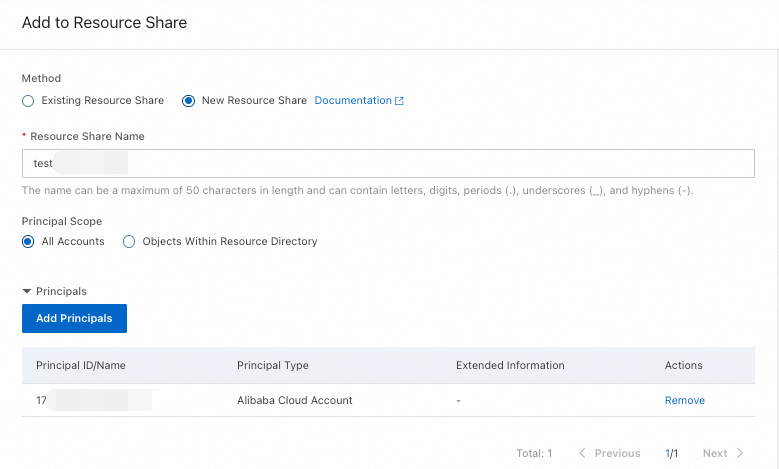Click the left chevron pagination icon
This screenshot has width=779, height=469.
(x=584, y=453)
